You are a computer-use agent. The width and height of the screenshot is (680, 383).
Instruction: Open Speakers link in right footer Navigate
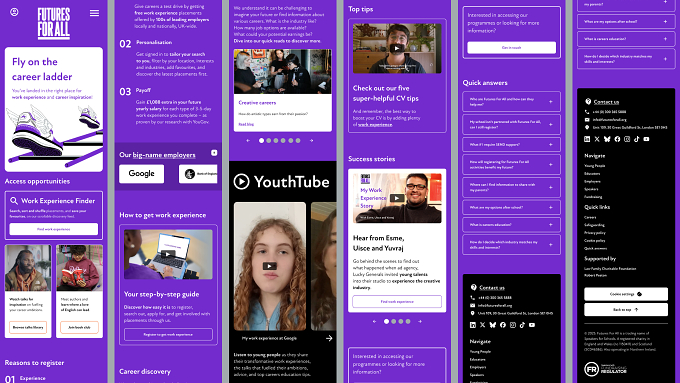click(x=591, y=189)
